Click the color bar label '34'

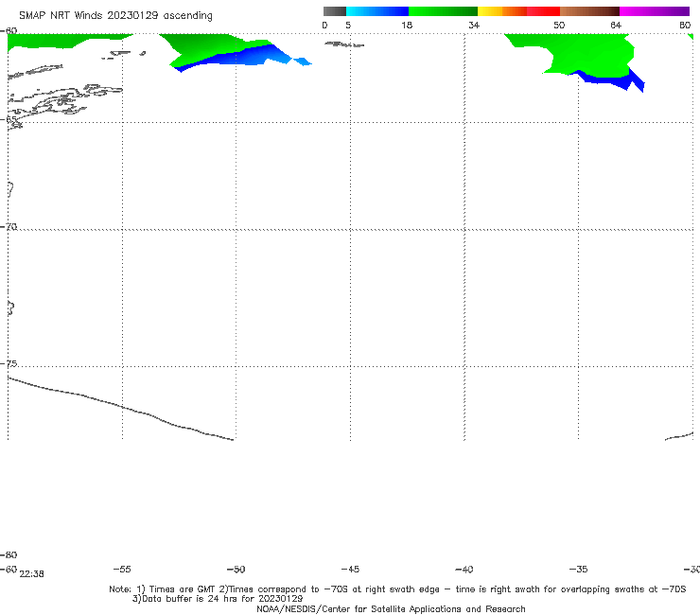pyautogui.click(x=474, y=26)
